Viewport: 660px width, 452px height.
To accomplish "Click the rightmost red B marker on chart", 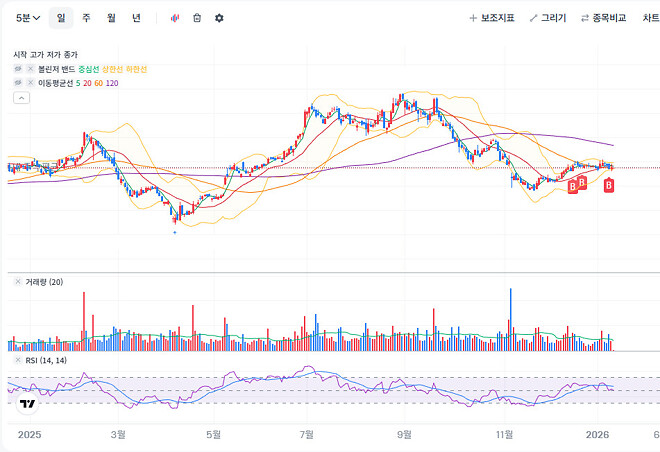I will pyautogui.click(x=608, y=185).
